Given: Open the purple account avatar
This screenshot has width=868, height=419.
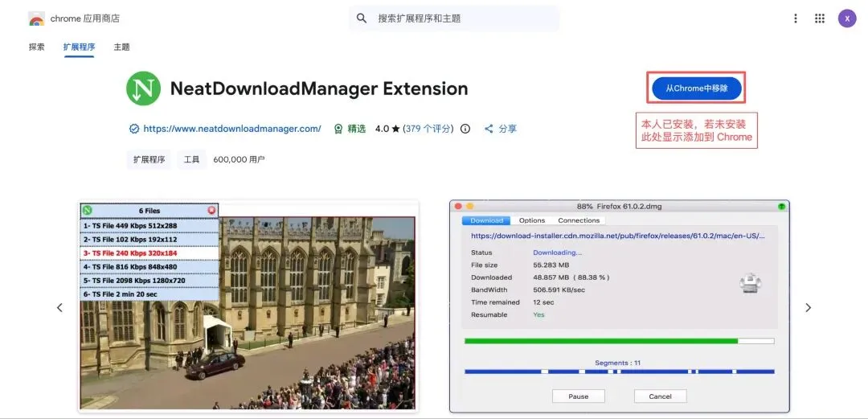Looking at the screenshot, I should [x=847, y=18].
